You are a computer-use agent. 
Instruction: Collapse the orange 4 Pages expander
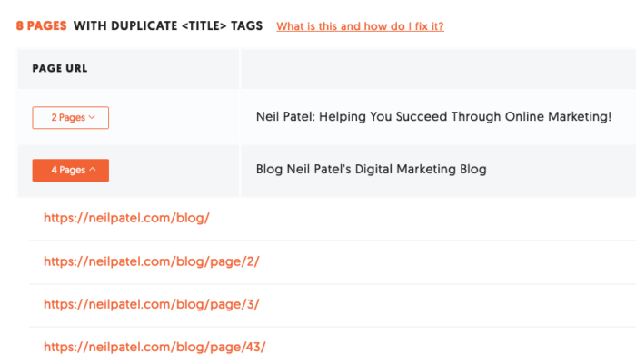point(71,171)
